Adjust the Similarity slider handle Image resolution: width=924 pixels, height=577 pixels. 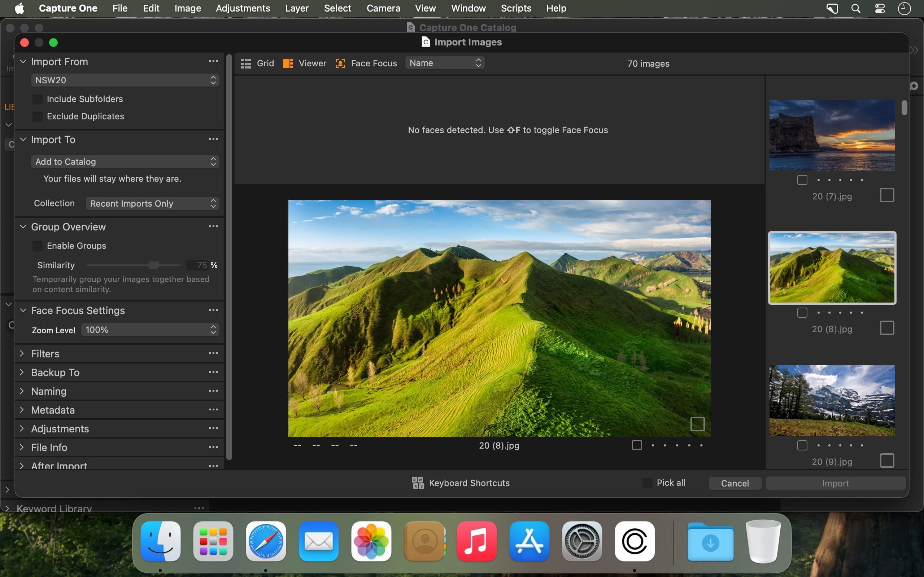point(153,265)
